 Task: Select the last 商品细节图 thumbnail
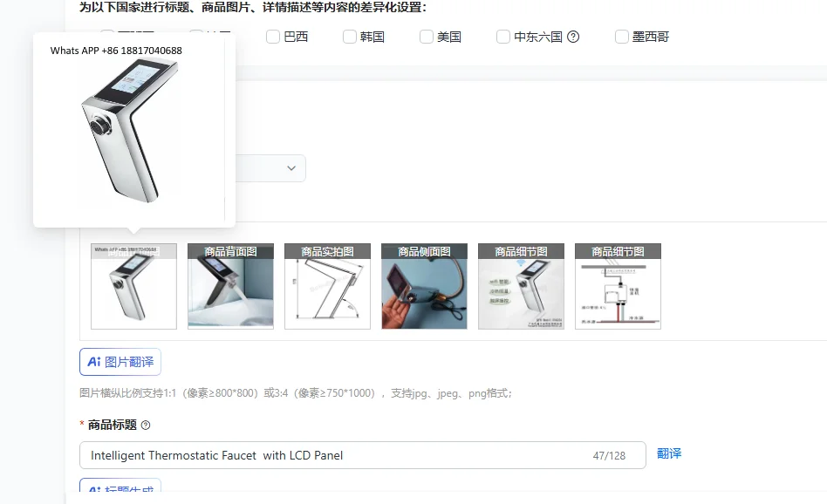click(617, 286)
